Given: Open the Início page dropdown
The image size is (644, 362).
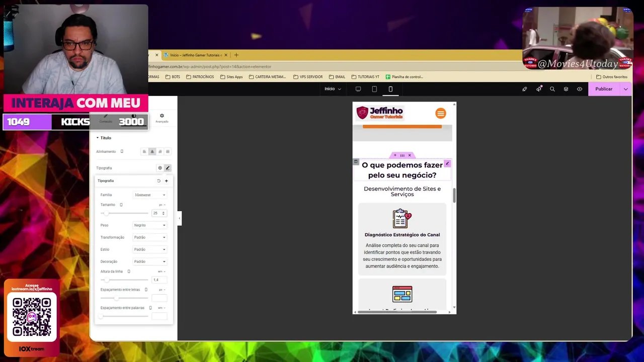Looking at the screenshot, I should [x=333, y=89].
